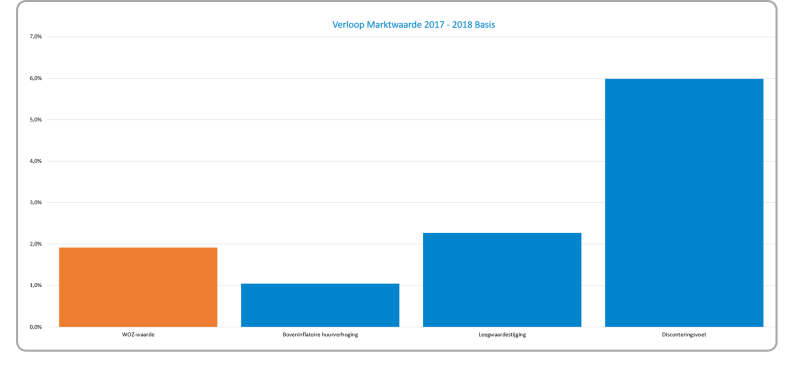Click the 'Boveninflatoire huurverhoging' axis label
800x371 pixels.
pos(320,335)
